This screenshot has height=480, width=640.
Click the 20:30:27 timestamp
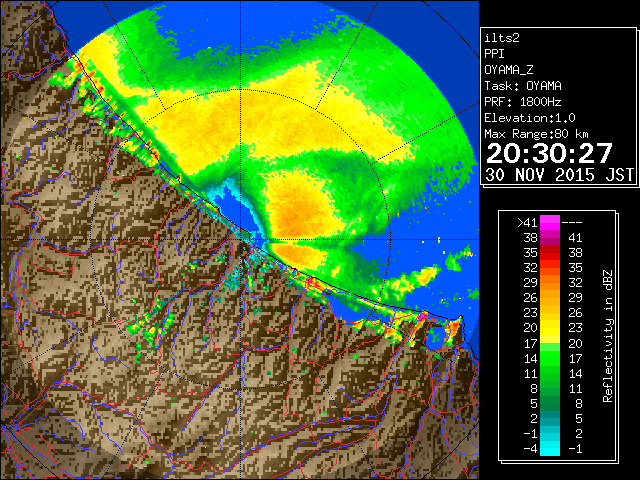click(x=549, y=153)
